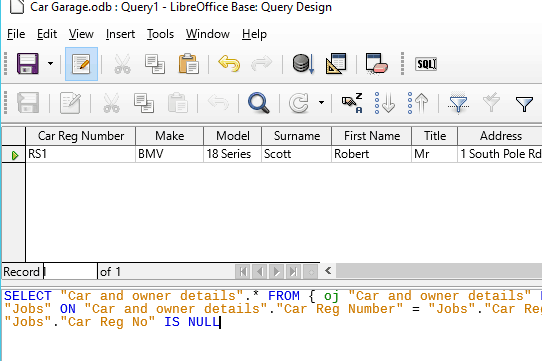Open the Window menu
Viewport: 542px width, 361px height.
pyautogui.click(x=207, y=34)
